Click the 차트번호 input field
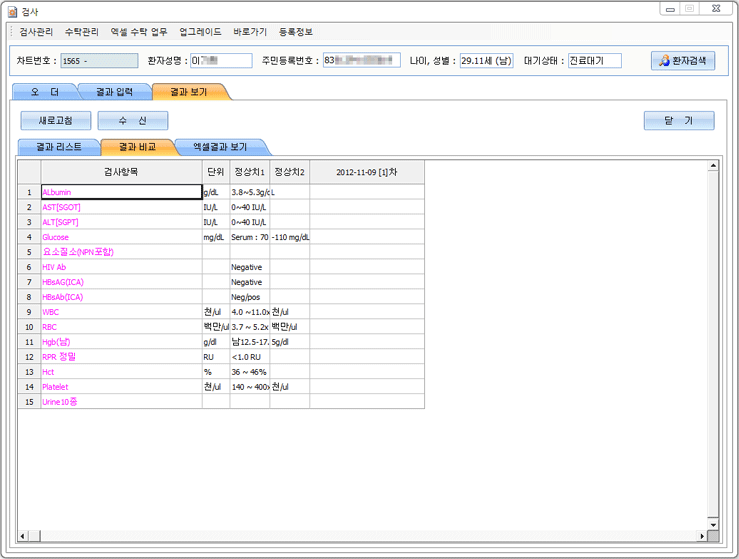This screenshot has height=559, width=739. tap(98, 61)
